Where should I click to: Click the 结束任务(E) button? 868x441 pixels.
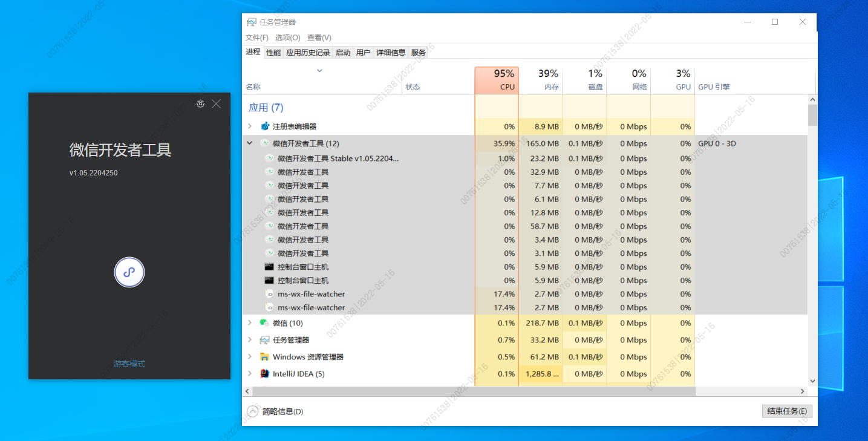(787, 411)
